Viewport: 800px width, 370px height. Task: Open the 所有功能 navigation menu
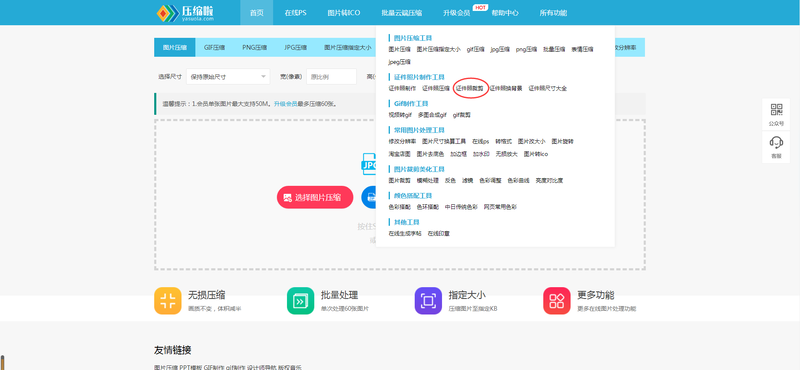click(553, 13)
